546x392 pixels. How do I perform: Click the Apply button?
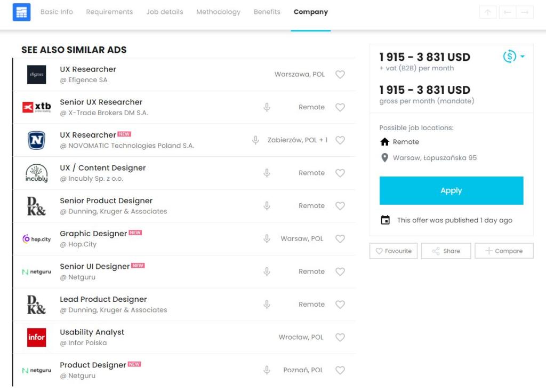click(x=451, y=190)
